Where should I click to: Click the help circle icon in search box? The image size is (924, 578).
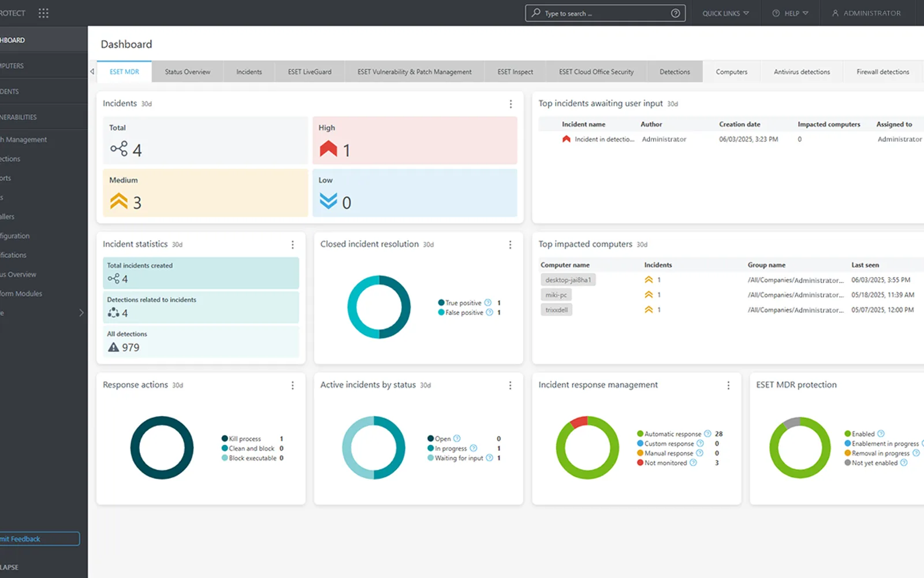(675, 13)
